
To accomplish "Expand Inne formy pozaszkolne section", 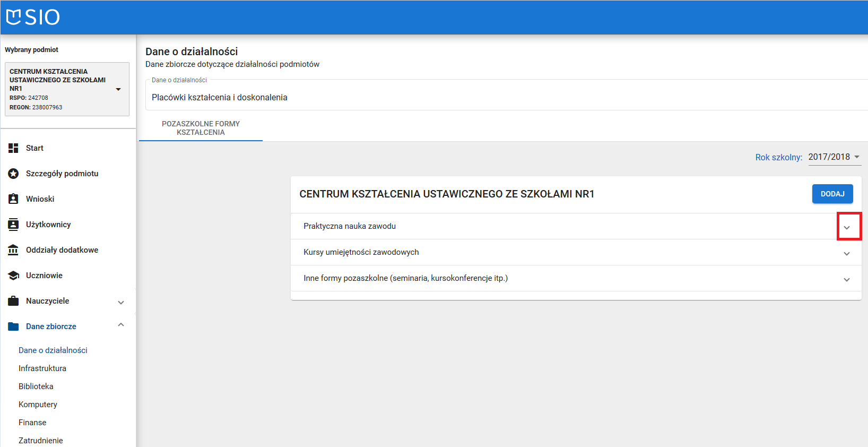I will (847, 279).
